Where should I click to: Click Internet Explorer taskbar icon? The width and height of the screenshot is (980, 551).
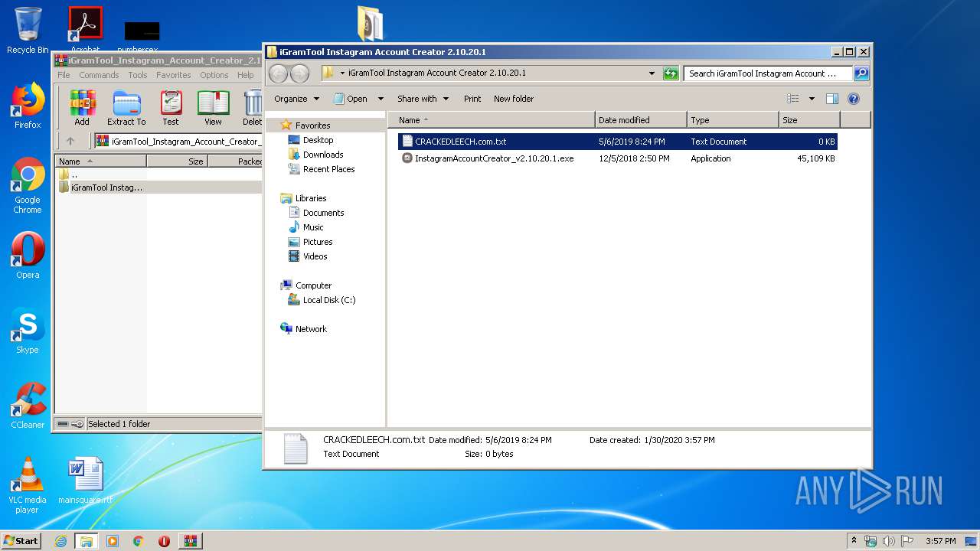point(60,541)
